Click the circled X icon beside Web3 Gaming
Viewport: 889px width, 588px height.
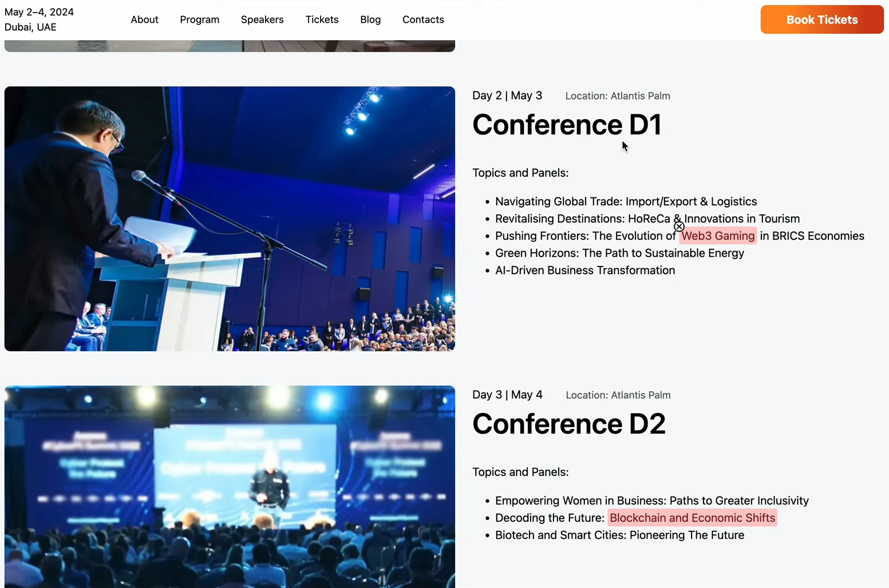coord(679,227)
